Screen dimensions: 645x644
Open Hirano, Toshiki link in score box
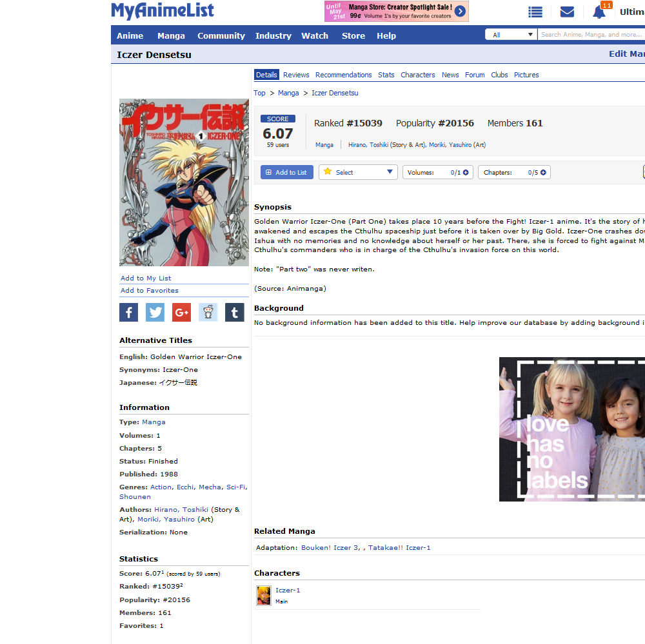coord(368,145)
